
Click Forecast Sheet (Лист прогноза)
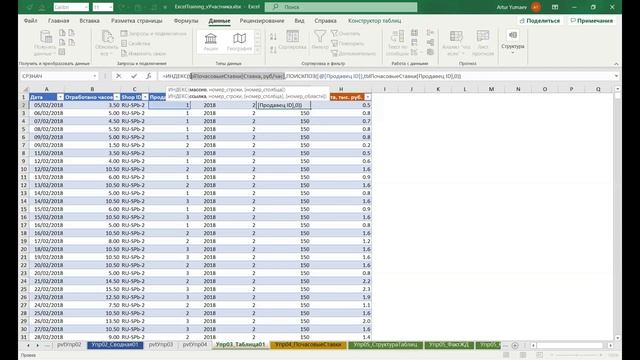tap(482, 42)
